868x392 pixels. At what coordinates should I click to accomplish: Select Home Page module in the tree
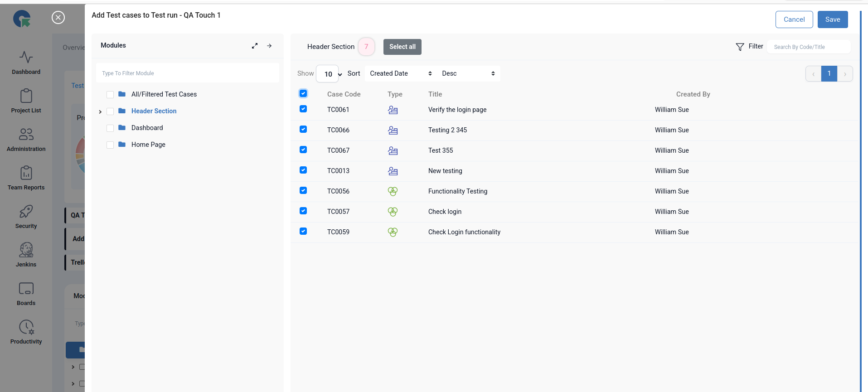pos(148,145)
